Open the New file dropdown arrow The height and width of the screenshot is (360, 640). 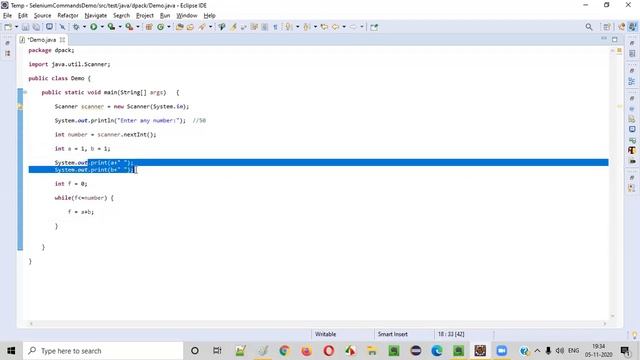16,27
